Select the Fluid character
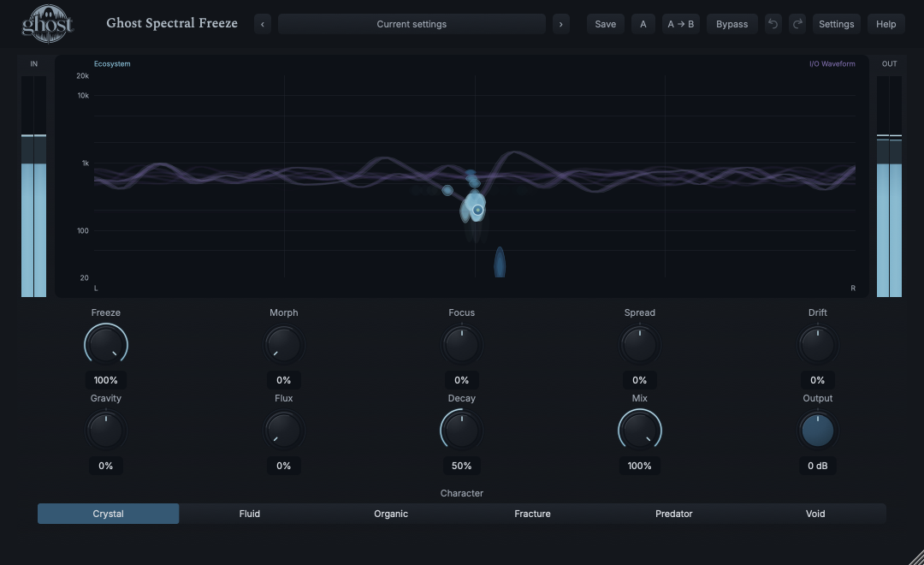924x565 pixels. pos(250,514)
